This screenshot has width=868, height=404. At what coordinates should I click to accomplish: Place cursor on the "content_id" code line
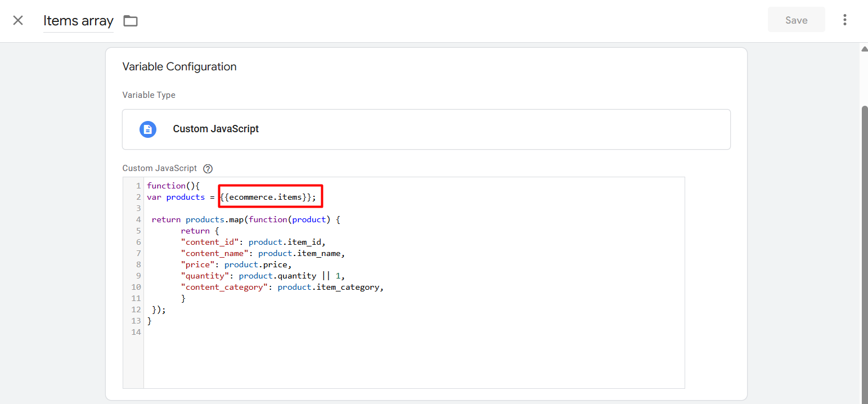(253, 242)
